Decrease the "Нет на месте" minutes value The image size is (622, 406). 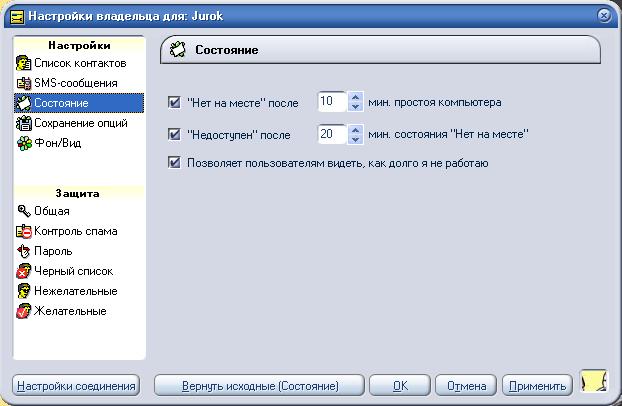point(354,107)
